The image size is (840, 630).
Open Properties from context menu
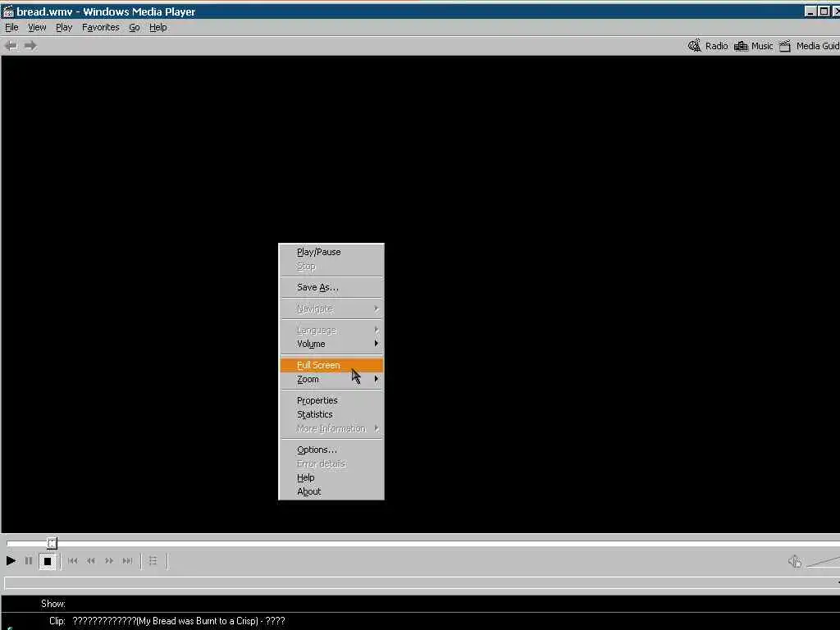[x=331, y=400]
